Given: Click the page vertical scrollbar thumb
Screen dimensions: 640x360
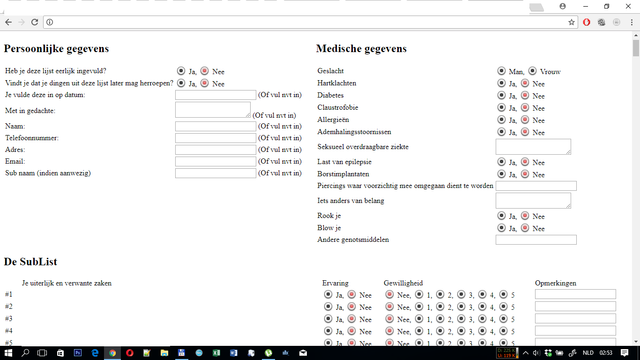Looking at the screenshot, I should 636,48.
